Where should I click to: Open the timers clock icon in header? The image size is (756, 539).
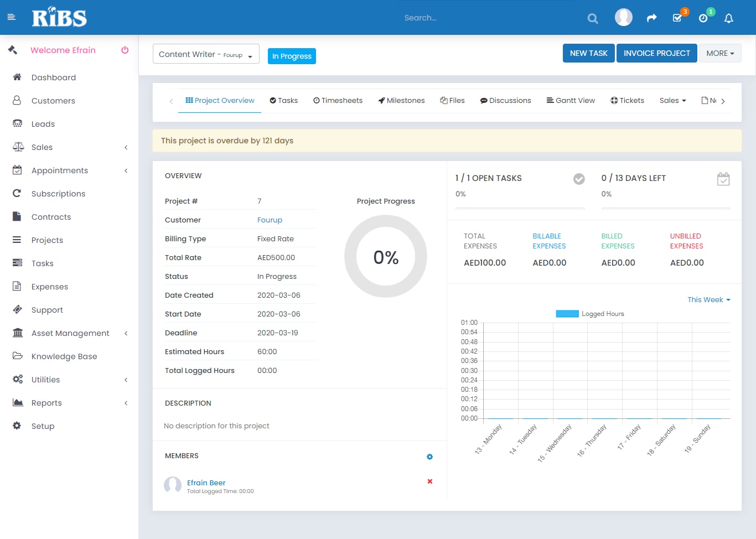point(703,18)
